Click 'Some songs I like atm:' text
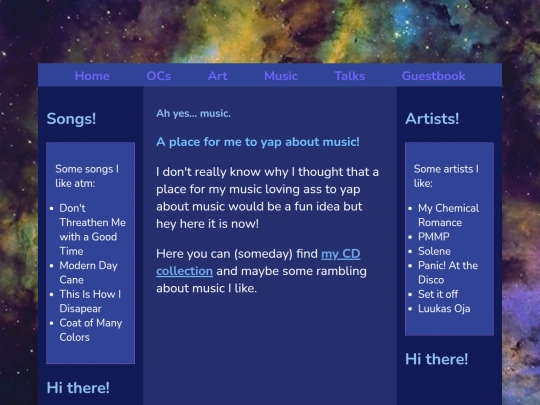 87,176
